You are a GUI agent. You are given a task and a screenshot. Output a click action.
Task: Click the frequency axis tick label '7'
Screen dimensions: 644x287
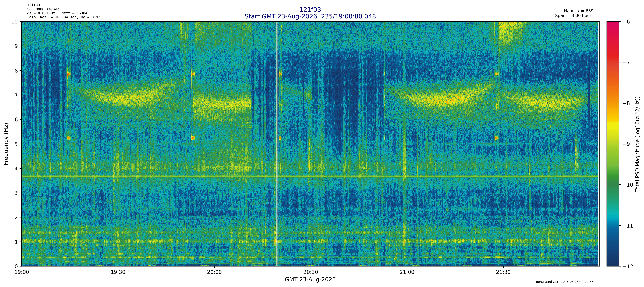(x=16, y=95)
